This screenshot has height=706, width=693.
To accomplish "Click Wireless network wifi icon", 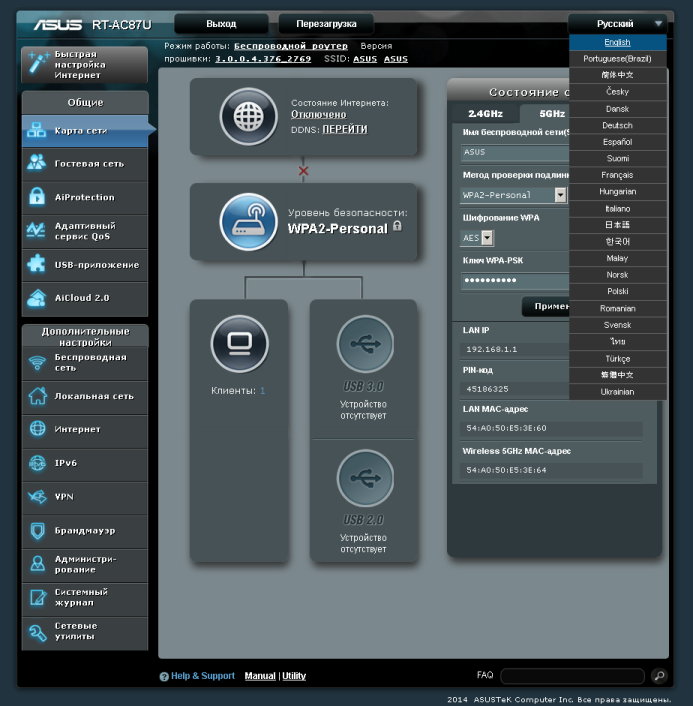I will [x=37, y=362].
